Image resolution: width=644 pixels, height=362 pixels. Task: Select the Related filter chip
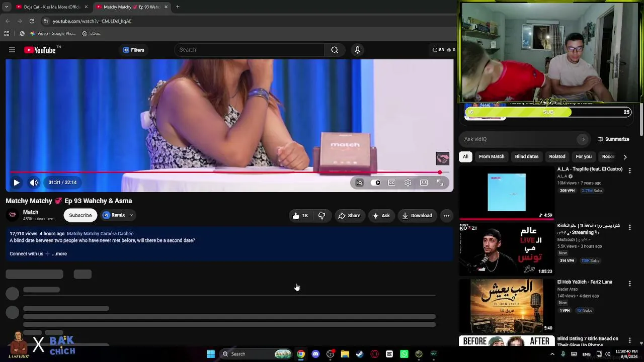point(557,157)
